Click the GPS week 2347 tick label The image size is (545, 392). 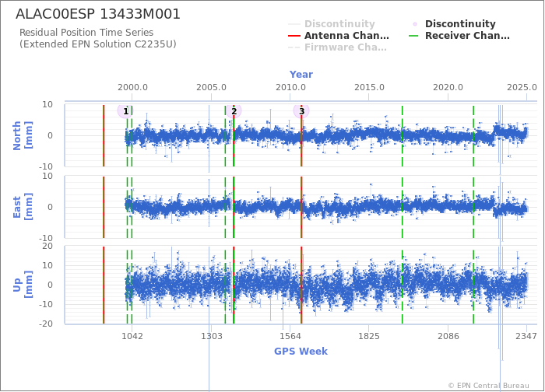click(526, 336)
